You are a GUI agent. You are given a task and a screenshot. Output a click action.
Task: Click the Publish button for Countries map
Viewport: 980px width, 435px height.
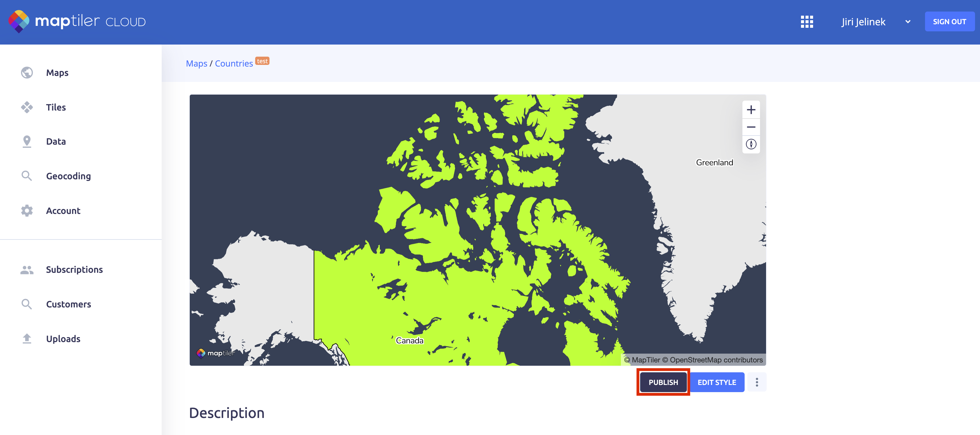point(662,382)
